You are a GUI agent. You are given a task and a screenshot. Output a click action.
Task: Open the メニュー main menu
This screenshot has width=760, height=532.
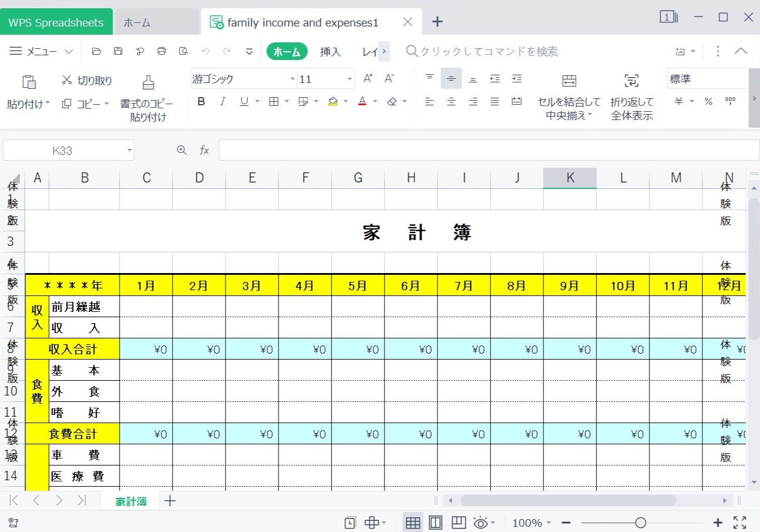[41, 52]
